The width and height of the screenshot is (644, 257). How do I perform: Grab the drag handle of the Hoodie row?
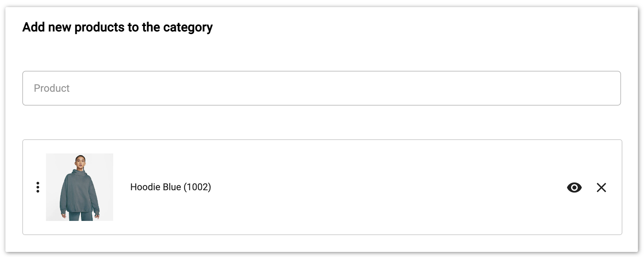tap(38, 187)
